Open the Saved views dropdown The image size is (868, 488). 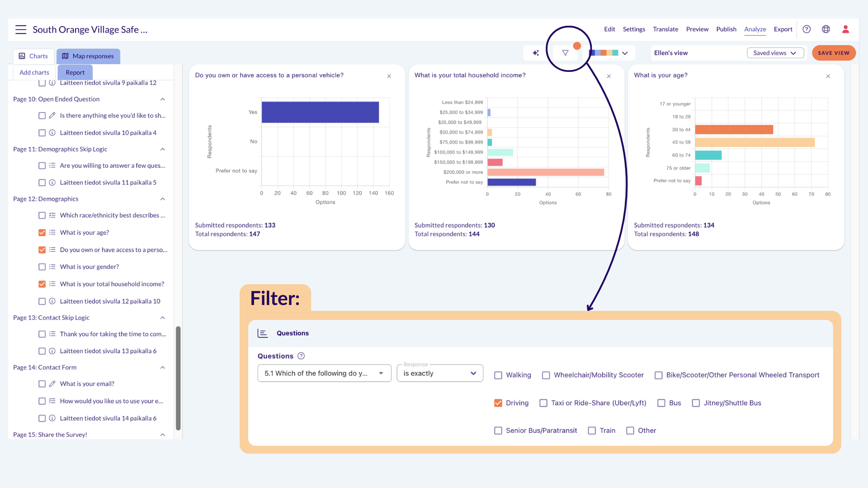tap(775, 53)
